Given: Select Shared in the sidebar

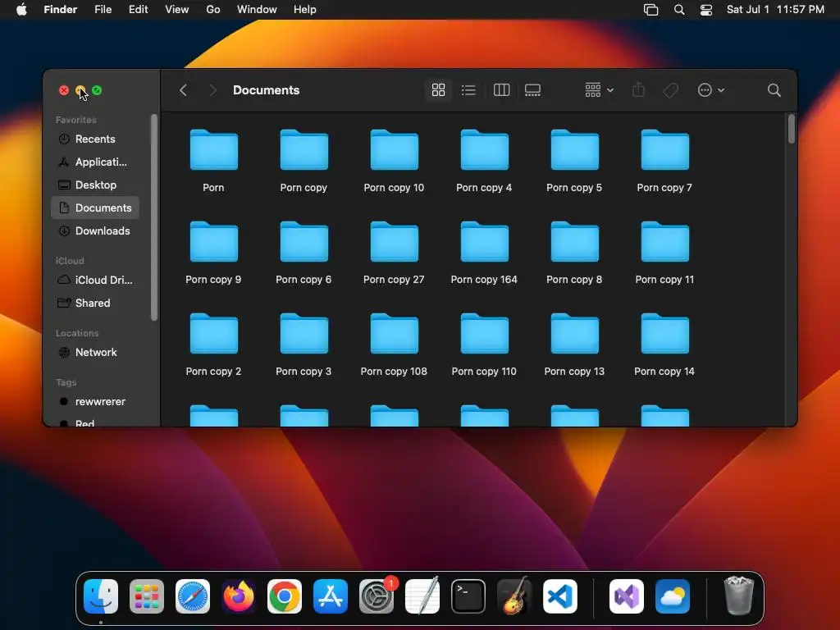Looking at the screenshot, I should coord(95,304).
